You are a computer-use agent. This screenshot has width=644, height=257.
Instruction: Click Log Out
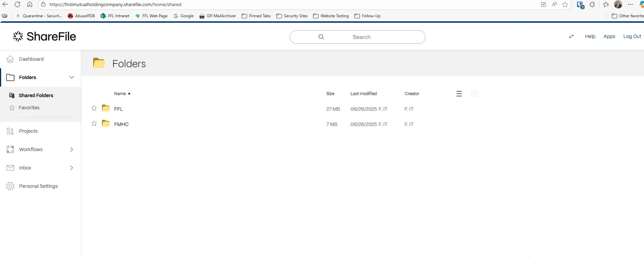tap(632, 37)
